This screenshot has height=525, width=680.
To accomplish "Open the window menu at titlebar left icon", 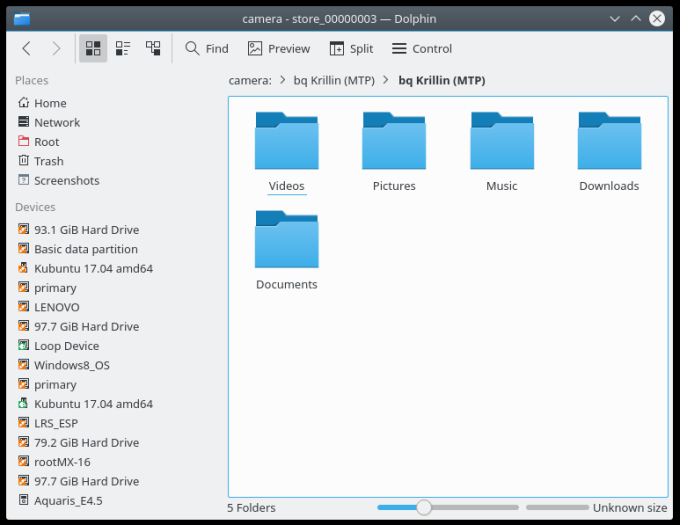I will [x=23, y=18].
